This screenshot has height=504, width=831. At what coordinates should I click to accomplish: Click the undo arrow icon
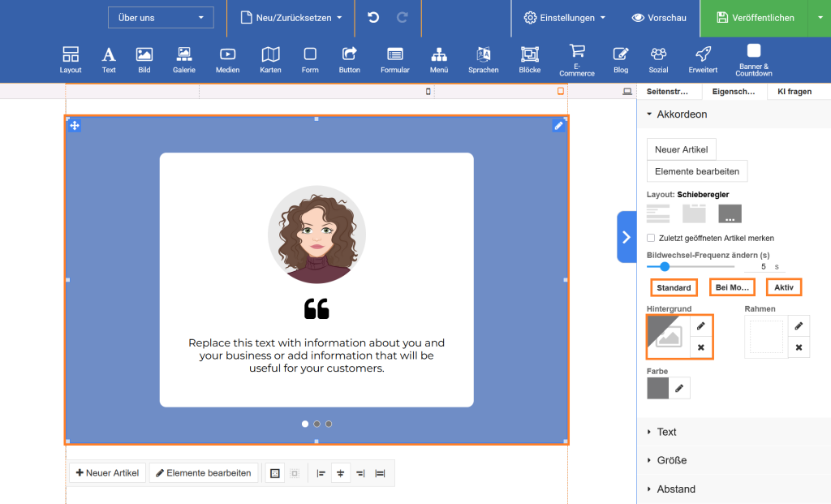373,17
